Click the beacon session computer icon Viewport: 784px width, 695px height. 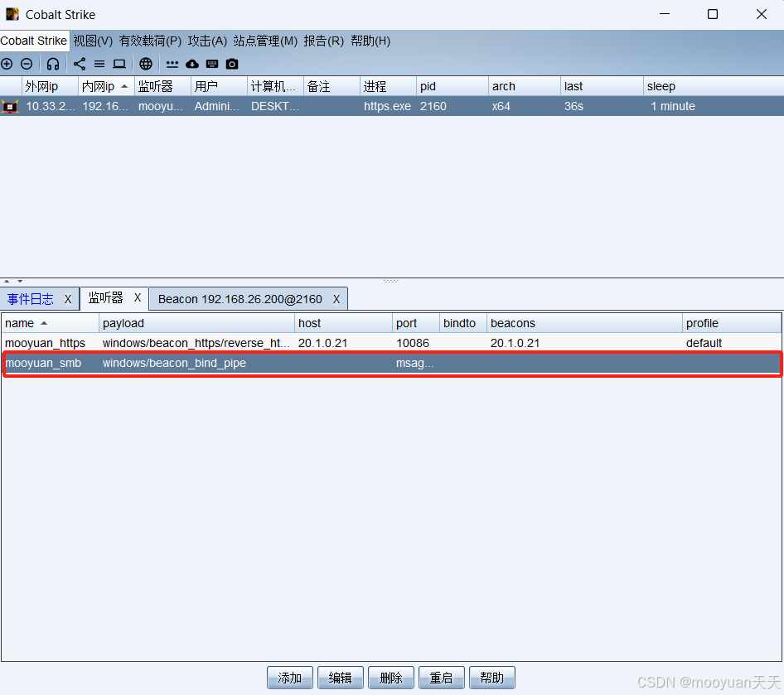coord(10,106)
